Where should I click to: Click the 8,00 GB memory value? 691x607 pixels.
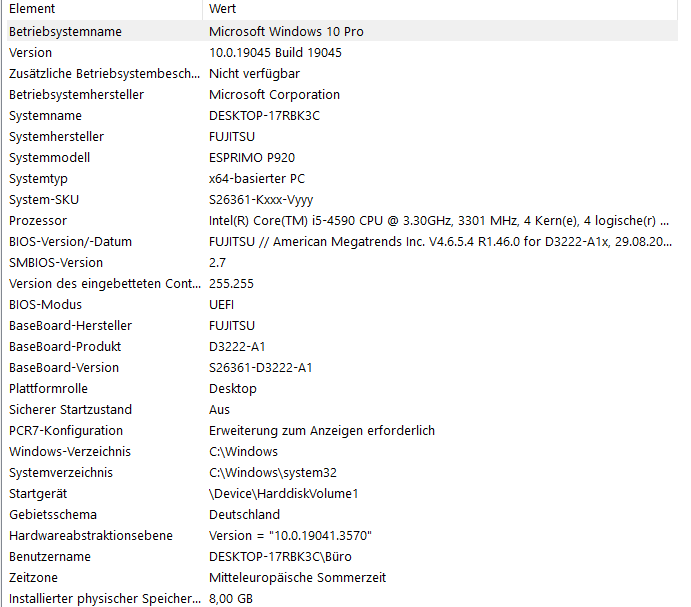(x=231, y=599)
